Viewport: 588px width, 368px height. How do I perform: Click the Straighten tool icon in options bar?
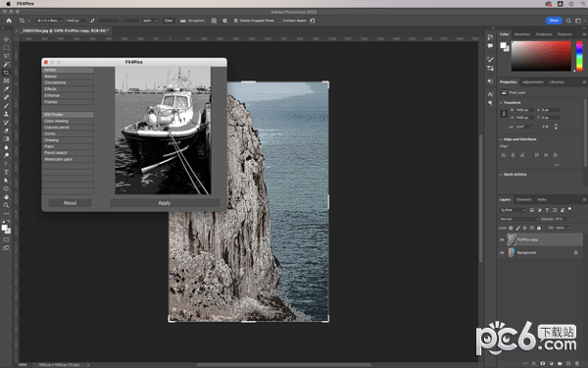pyautogui.click(x=183, y=21)
